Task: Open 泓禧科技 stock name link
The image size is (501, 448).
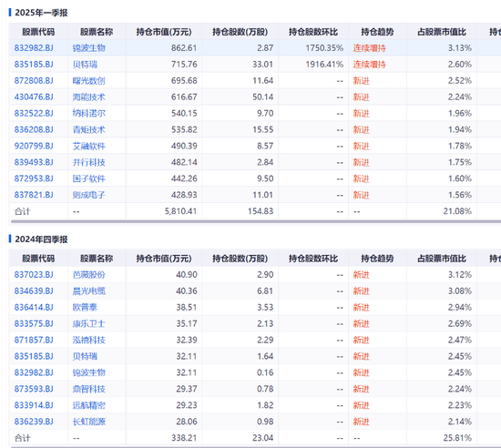Action: click(89, 340)
